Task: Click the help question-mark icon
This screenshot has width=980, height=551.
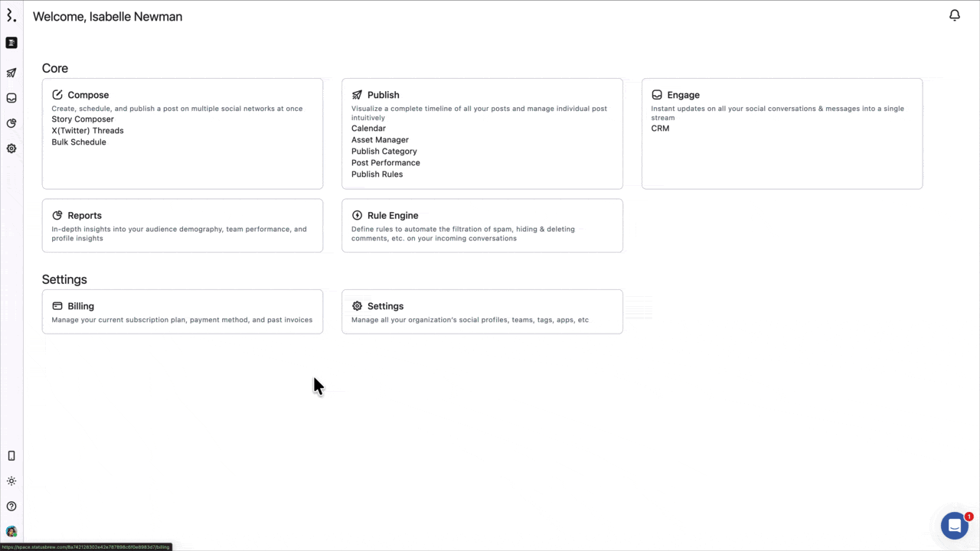Action: coord(11,507)
